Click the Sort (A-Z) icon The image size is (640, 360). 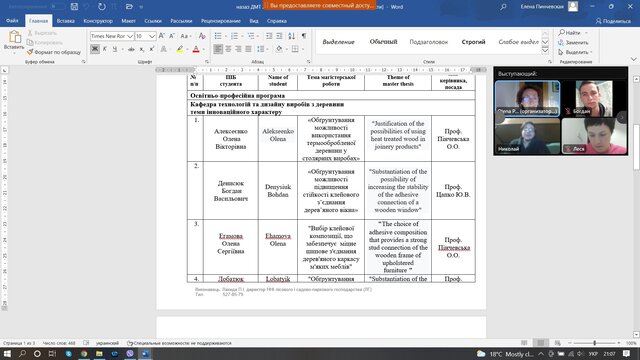coord(291,36)
